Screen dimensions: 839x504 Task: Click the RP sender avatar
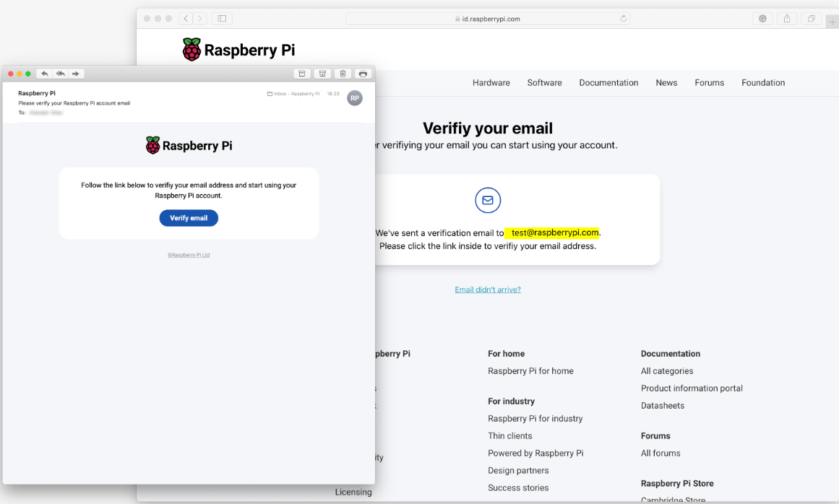355,98
